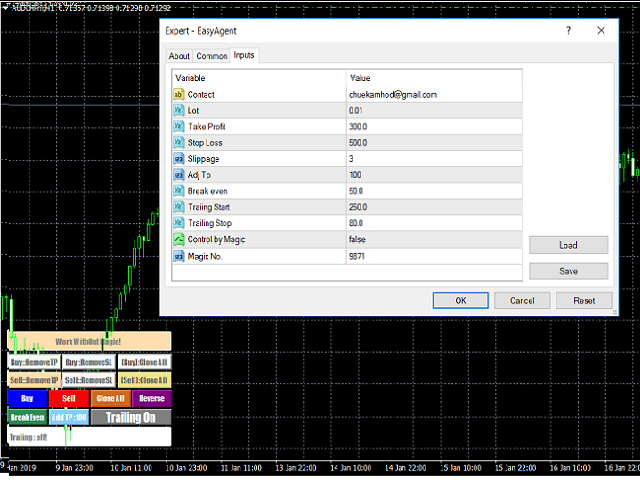Click the Break even variable icon

click(x=178, y=191)
